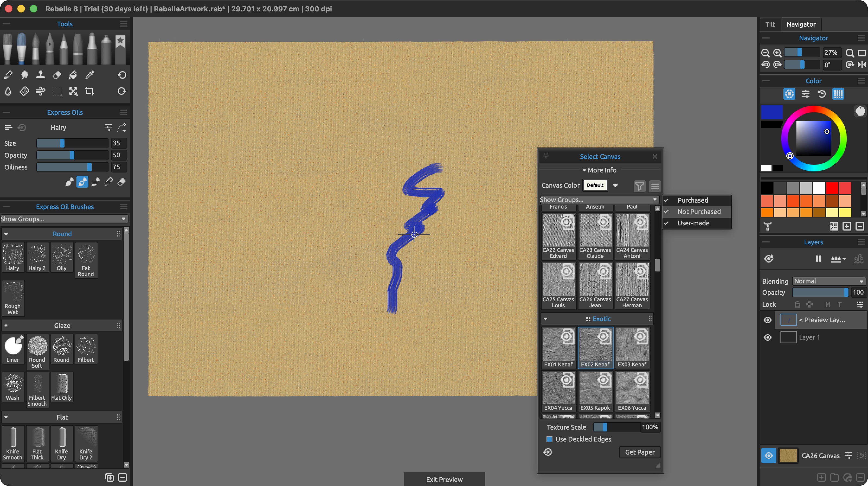The height and width of the screenshot is (486, 868).
Task: Toggle the User-made group filter
Action: [696, 223]
